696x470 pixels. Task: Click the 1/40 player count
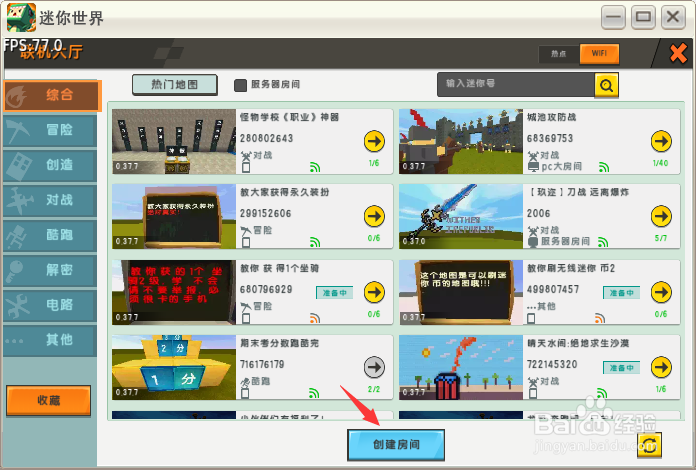click(660, 163)
